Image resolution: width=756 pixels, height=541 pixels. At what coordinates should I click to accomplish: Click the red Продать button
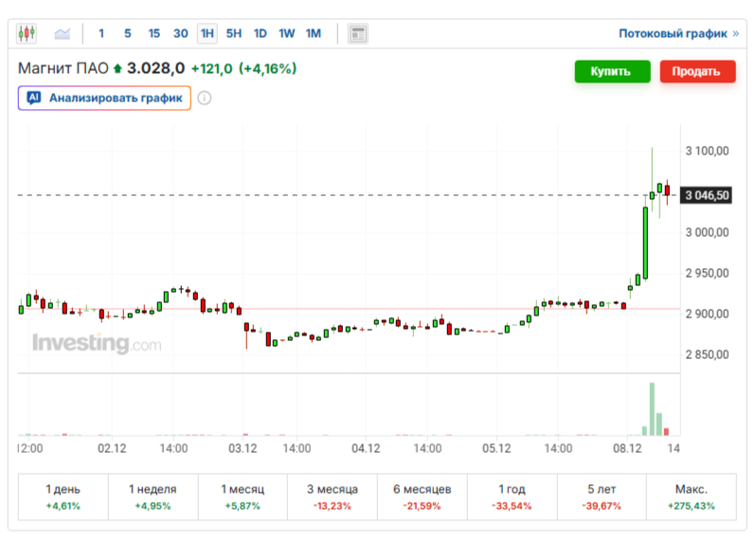point(697,71)
